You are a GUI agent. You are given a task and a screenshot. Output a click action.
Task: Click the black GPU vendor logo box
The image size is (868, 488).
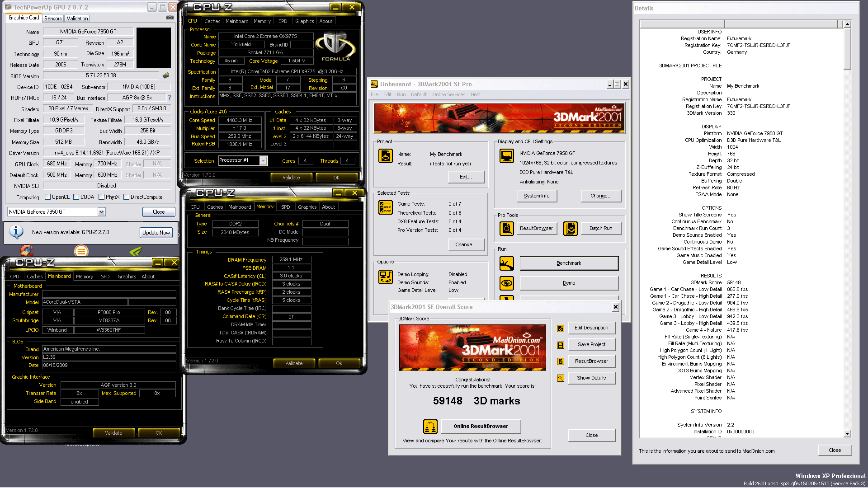(x=154, y=48)
